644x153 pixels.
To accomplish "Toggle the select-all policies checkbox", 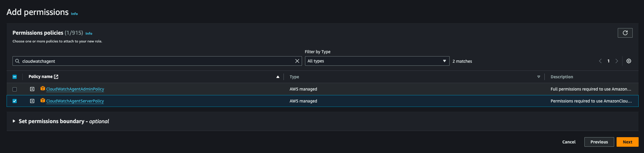I will pyautogui.click(x=15, y=77).
